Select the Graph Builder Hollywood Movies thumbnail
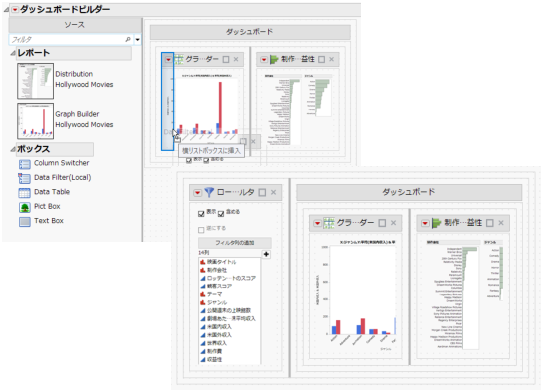This screenshot has height=392, width=544. pyautogui.click(x=35, y=121)
